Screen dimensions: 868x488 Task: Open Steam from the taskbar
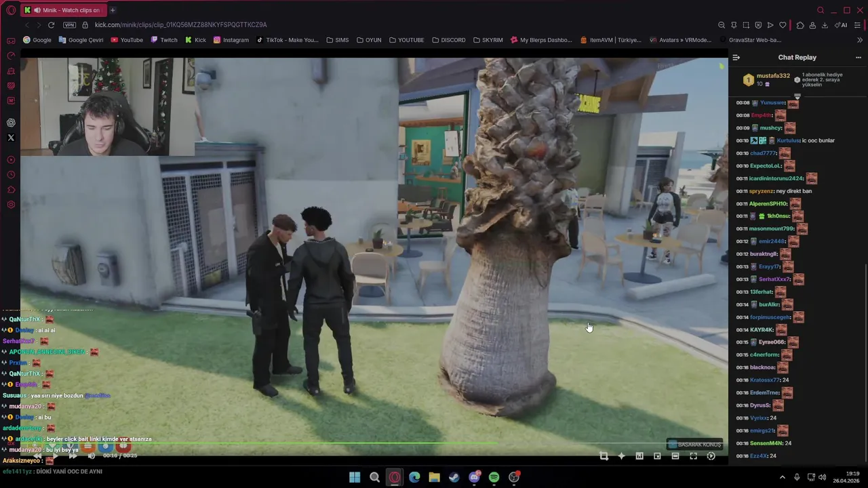point(454,477)
